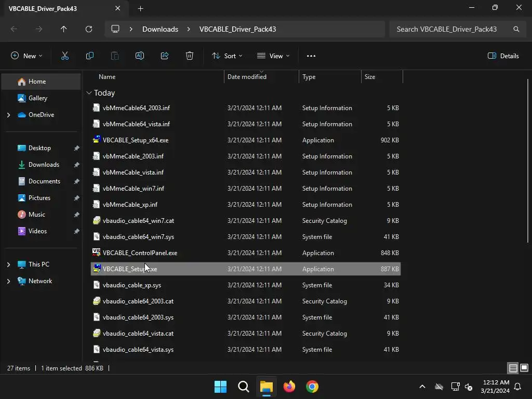Click chevron after Downloads in address bar
The height and width of the screenshot is (399, 532).
tap(189, 29)
